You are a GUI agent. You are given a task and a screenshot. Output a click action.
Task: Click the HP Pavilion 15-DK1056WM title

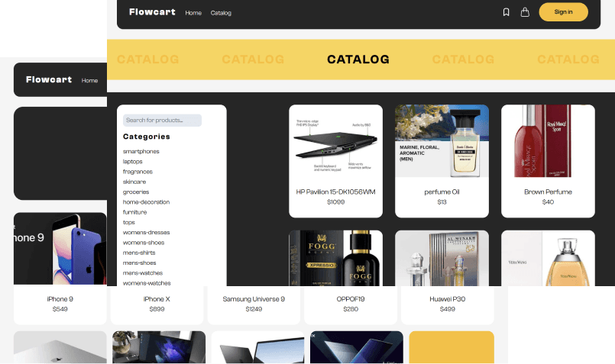(x=335, y=192)
